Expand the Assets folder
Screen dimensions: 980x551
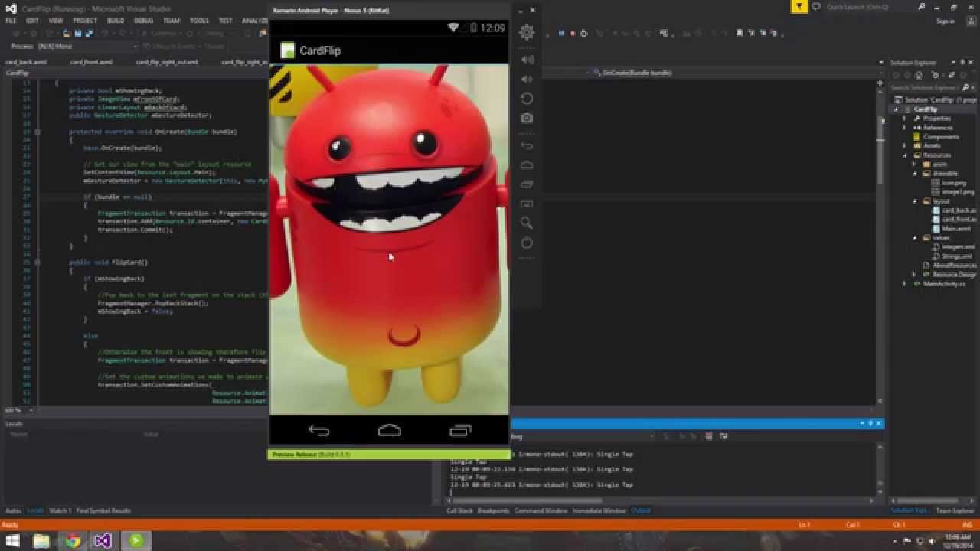(905, 146)
